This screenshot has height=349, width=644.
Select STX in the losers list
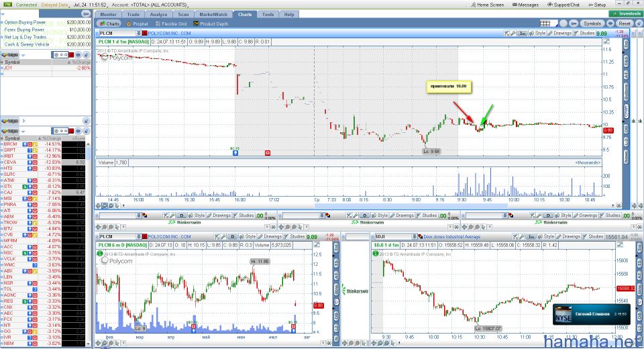click(8, 187)
